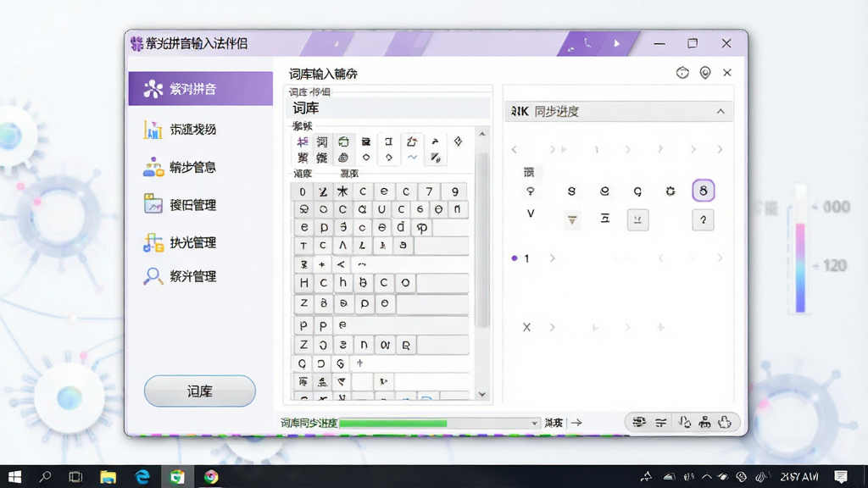The image size is (868, 488).
Task: Click the play triangle in title bar
Action: [617, 43]
